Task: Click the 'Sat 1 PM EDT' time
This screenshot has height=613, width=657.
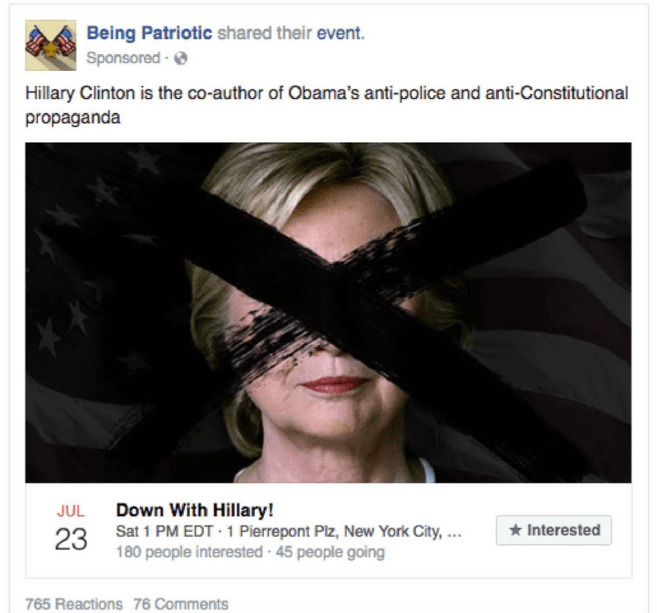Action: [165, 531]
